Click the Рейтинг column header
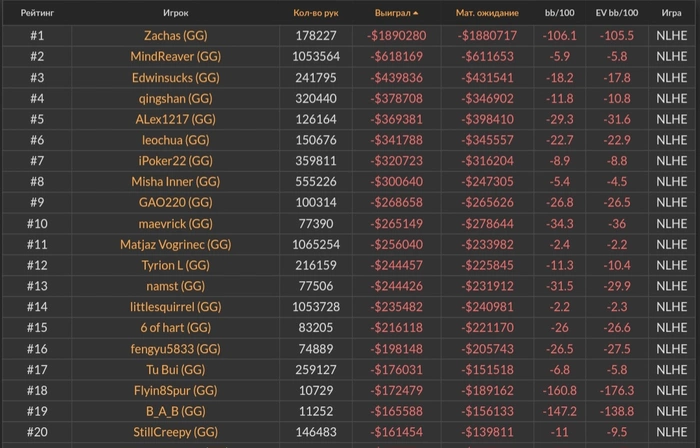 point(37,14)
